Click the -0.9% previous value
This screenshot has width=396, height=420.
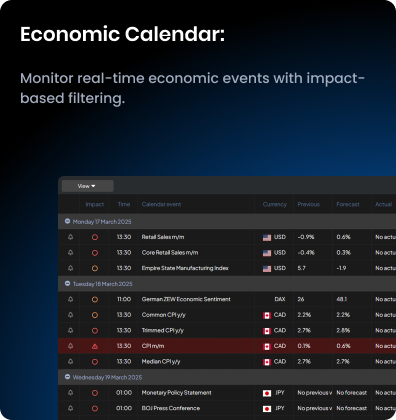pos(306,237)
